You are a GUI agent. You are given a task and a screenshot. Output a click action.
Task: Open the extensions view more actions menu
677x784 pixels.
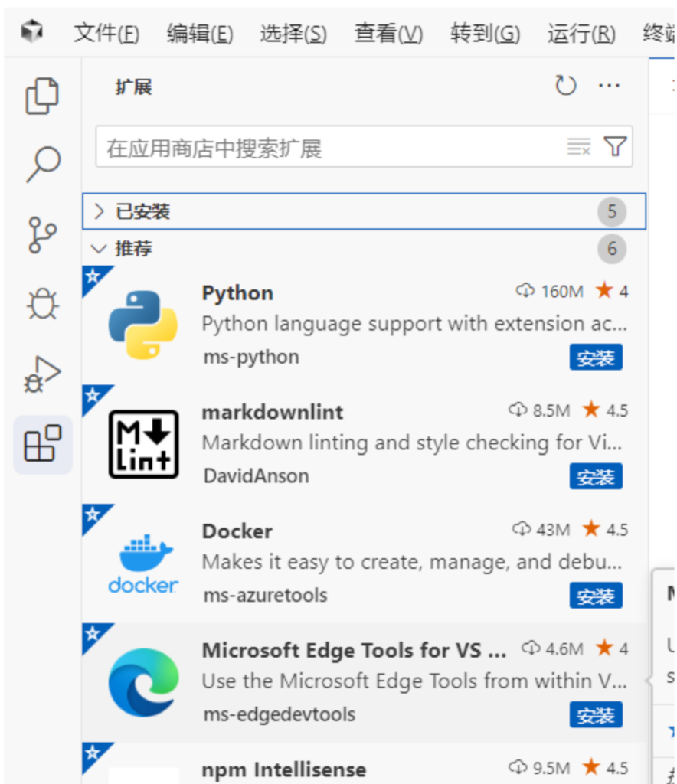609,86
